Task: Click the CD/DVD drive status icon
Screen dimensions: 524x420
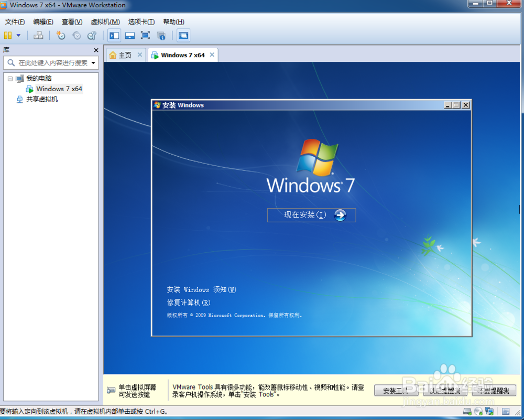Action: point(478,411)
